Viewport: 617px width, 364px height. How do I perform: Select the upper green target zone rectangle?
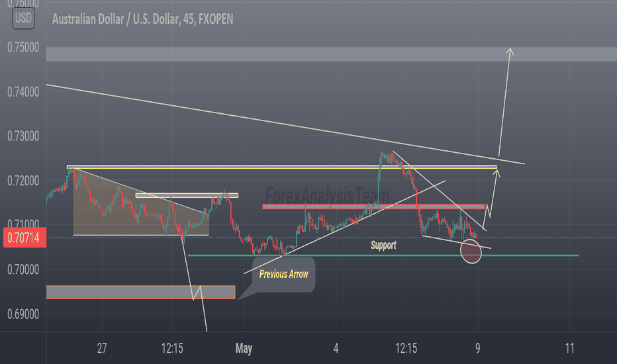click(331, 54)
